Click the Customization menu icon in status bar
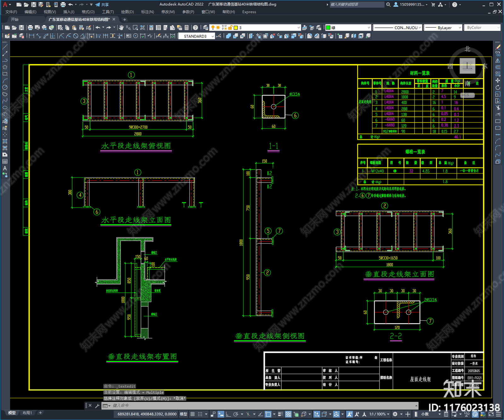 (499, 414)
